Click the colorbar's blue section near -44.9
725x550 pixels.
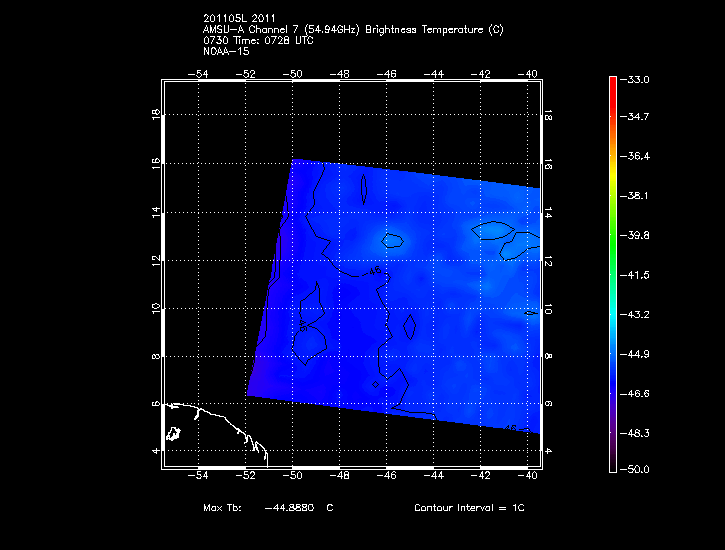pyautogui.click(x=613, y=354)
